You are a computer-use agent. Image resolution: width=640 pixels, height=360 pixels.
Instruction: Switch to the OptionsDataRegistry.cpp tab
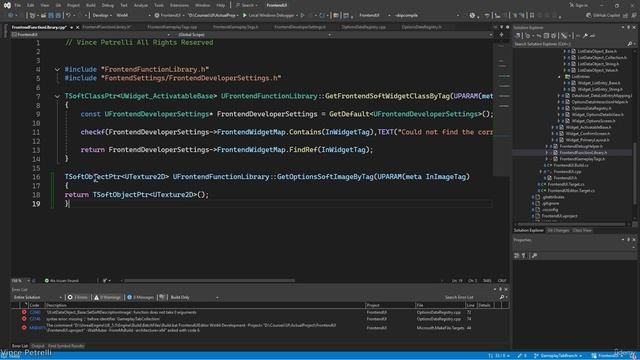point(363,27)
